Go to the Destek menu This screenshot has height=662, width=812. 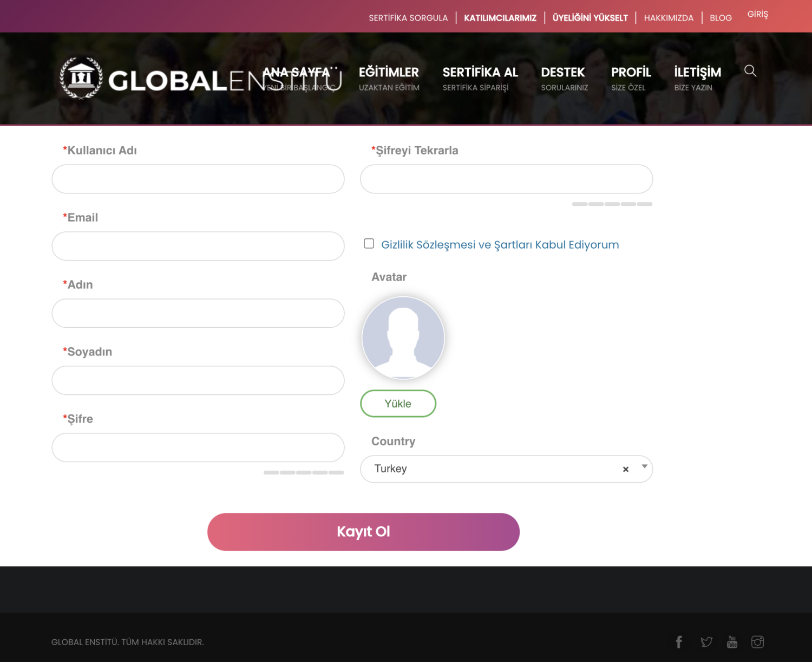[x=563, y=73]
